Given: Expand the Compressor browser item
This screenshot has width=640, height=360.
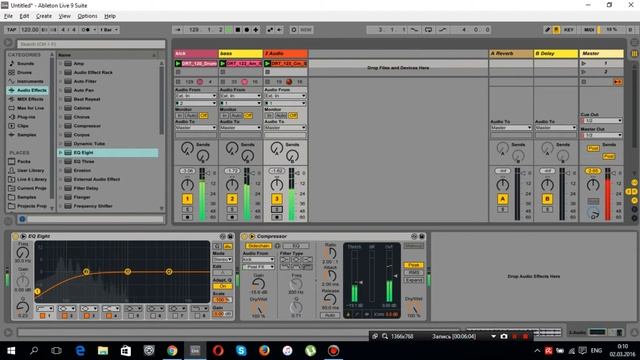Looking at the screenshot, I should tap(60, 126).
